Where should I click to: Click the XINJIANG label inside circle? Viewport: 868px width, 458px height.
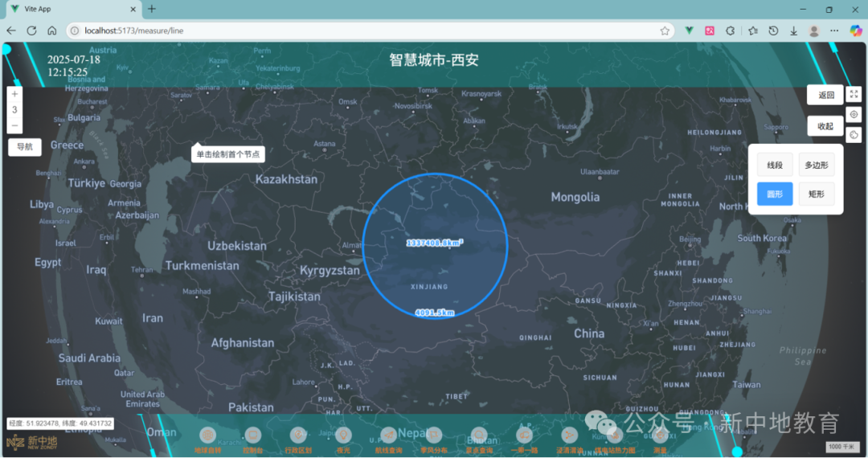[429, 287]
